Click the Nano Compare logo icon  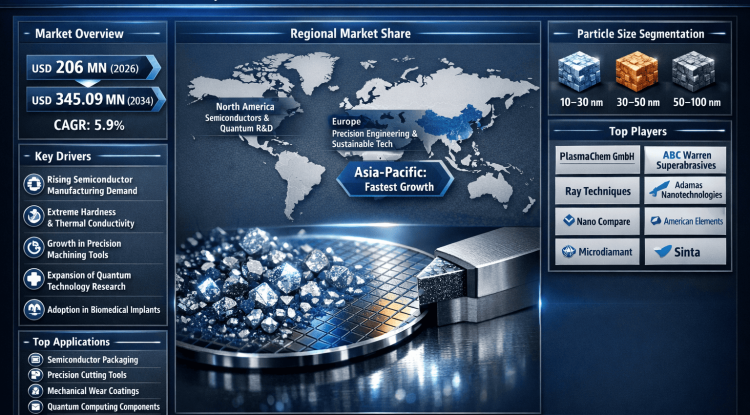click(569, 221)
